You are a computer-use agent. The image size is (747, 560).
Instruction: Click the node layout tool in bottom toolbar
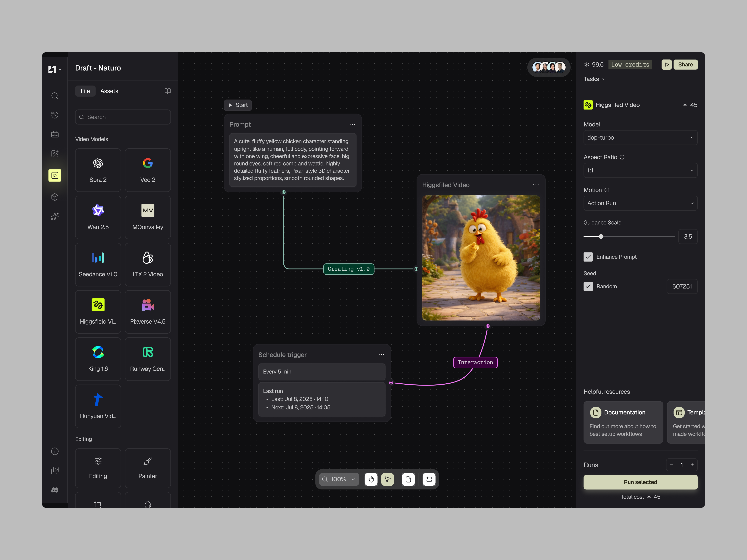pos(429,479)
